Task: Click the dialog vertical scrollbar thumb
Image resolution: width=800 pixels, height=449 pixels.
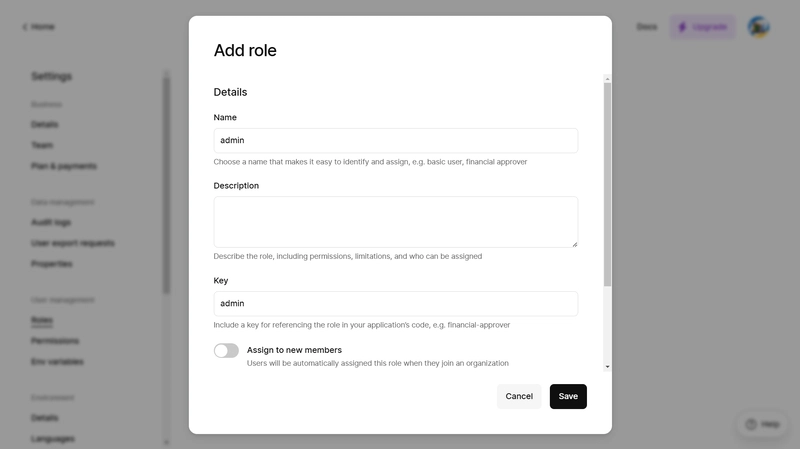Action: pyautogui.click(x=607, y=184)
